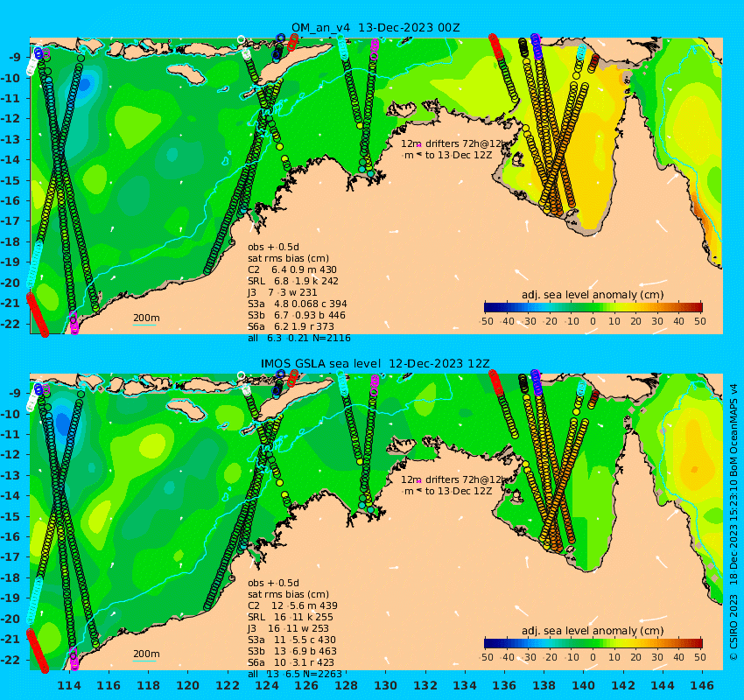Click top panel label "adj. sea level anomaly (cm)"
The image size is (744, 700).
click(x=593, y=295)
